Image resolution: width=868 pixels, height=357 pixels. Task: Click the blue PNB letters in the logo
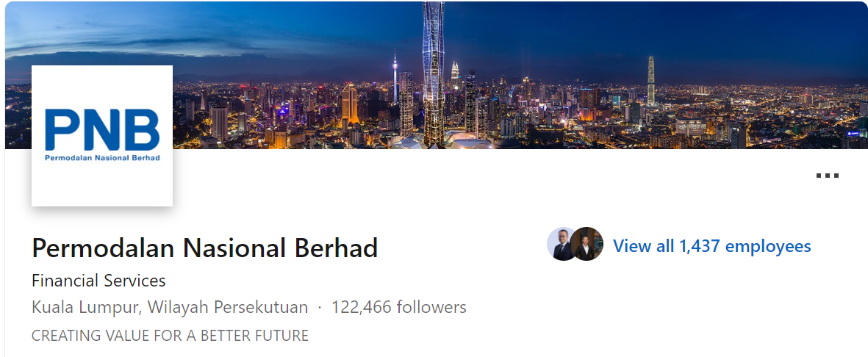[x=102, y=129]
